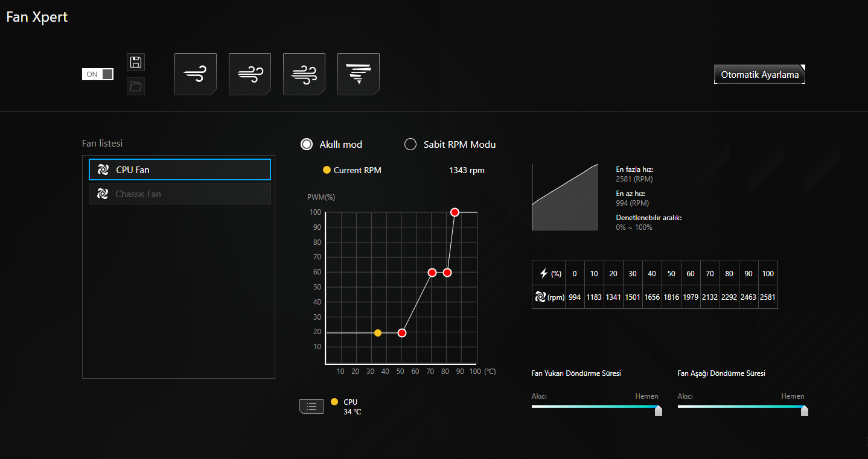
Task: Click the red curve point at 60% and 80°C
Action: click(447, 273)
